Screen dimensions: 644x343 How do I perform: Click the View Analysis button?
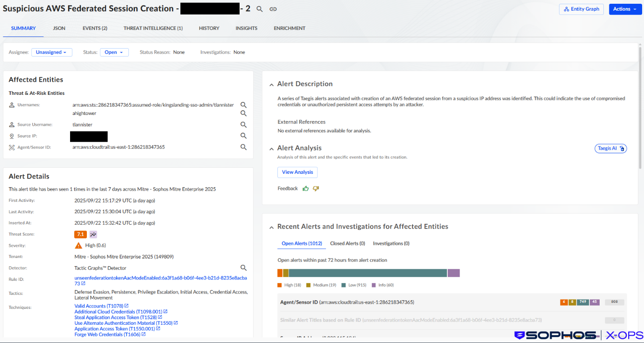(297, 172)
